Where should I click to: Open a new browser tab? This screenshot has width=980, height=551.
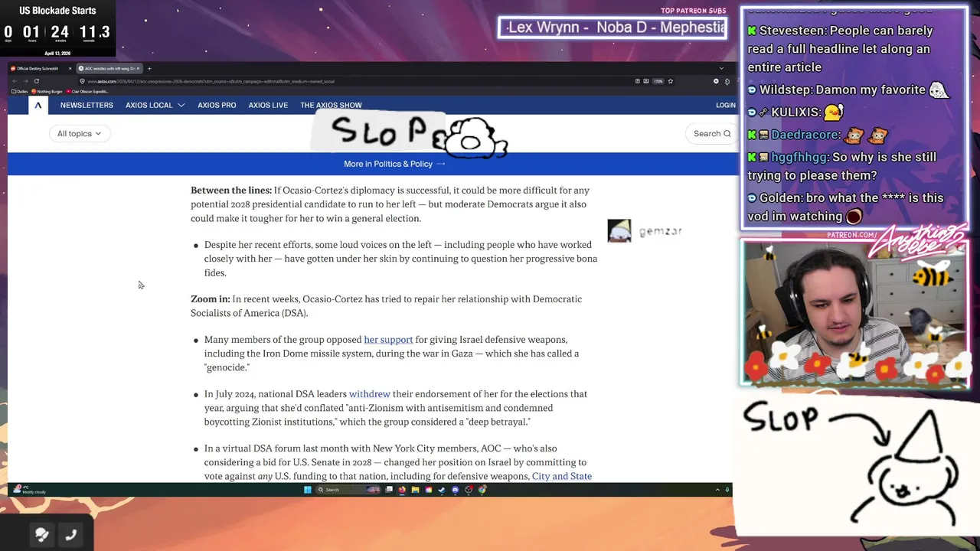point(149,69)
